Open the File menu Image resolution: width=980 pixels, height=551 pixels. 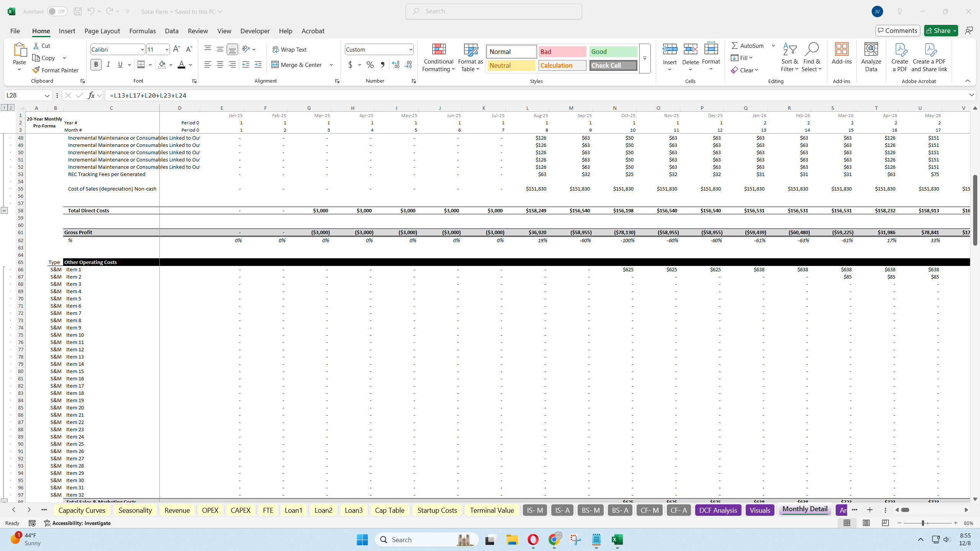15,31
